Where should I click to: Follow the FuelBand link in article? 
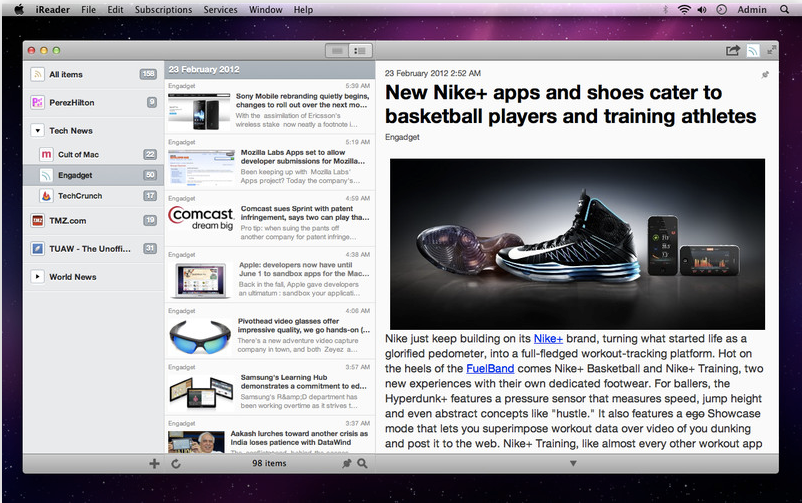(x=490, y=368)
